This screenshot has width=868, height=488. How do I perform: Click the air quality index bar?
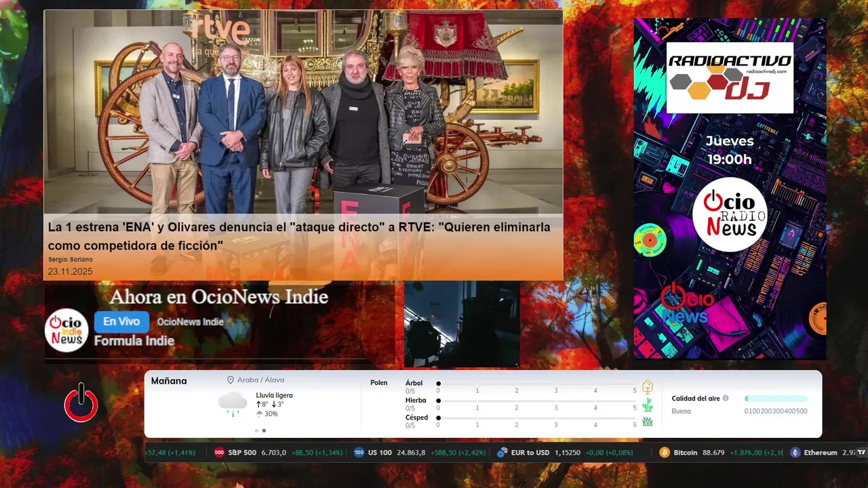[776, 399]
